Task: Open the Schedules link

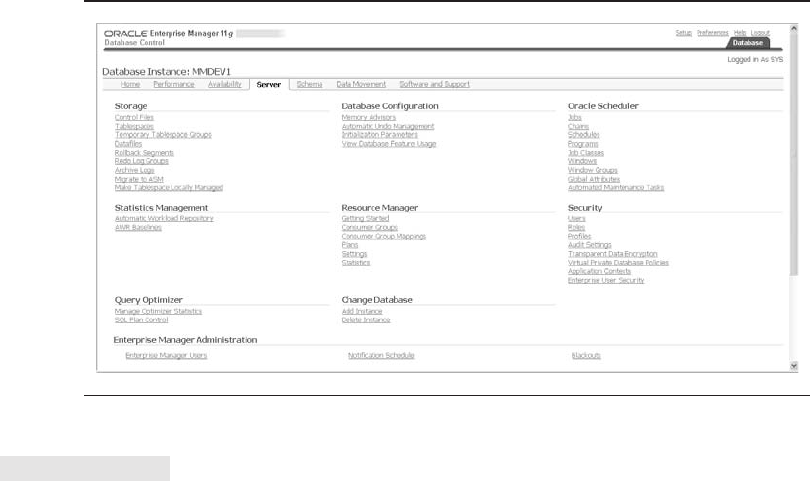Action: (584, 134)
